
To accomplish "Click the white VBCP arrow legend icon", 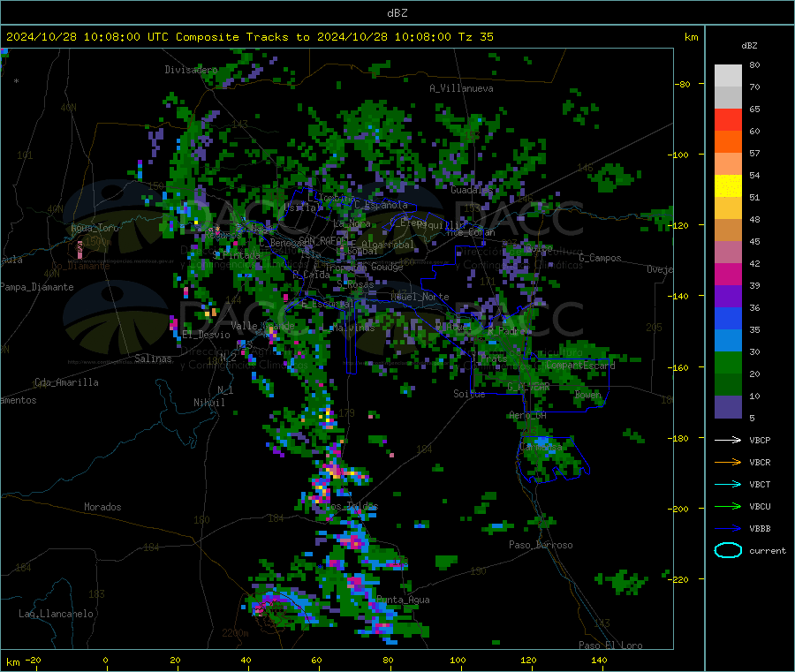I will (x=728, y=440).
